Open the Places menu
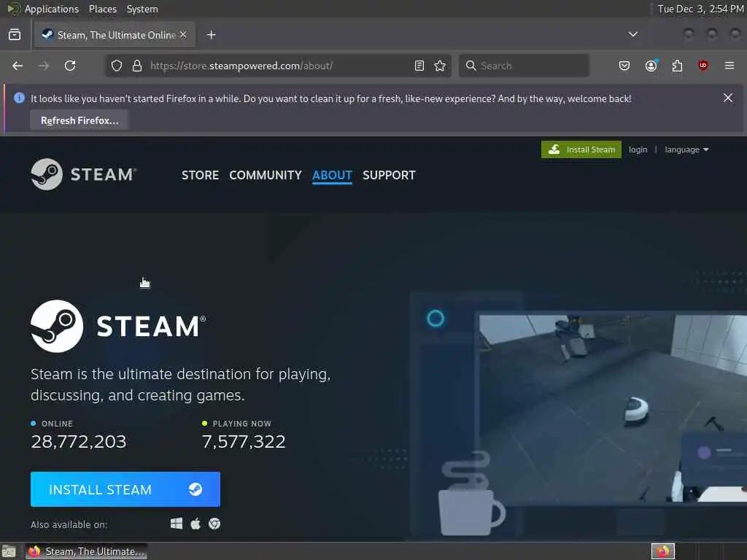 click(x=103, y=9)
